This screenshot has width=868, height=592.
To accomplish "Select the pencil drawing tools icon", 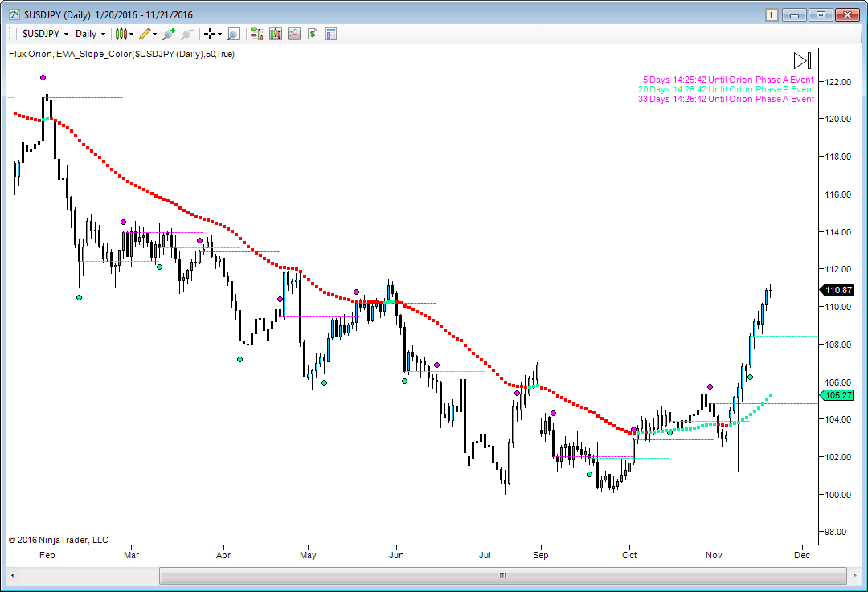I will point(145,34).
